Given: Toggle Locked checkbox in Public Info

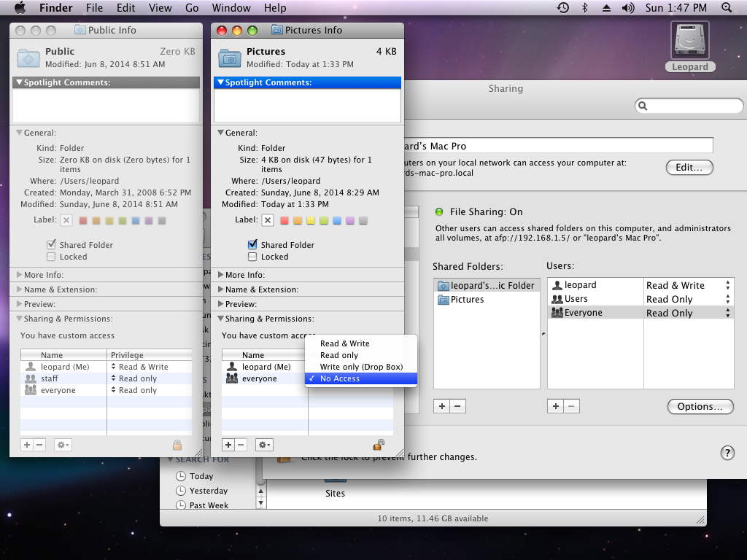Looking at the screenshot, I should coord(51,257).
